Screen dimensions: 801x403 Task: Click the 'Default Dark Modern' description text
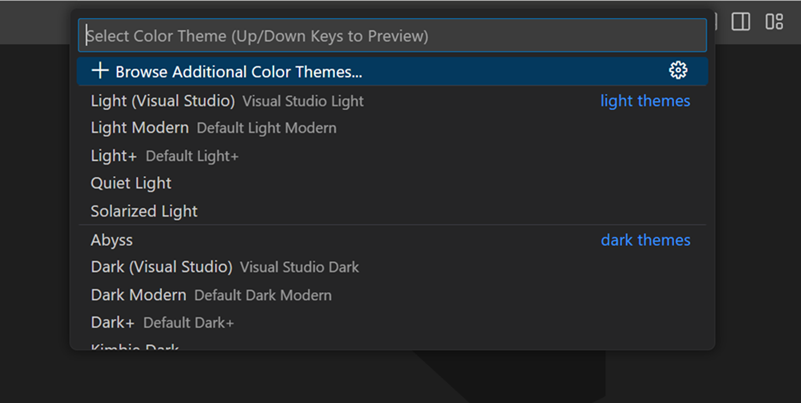coord(263,295)
